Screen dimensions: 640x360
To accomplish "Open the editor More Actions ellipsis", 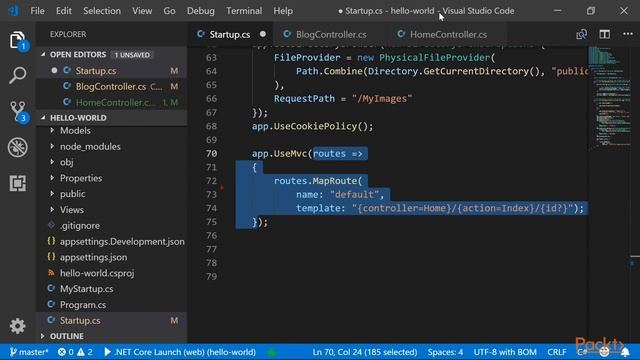I will (628, 34).
